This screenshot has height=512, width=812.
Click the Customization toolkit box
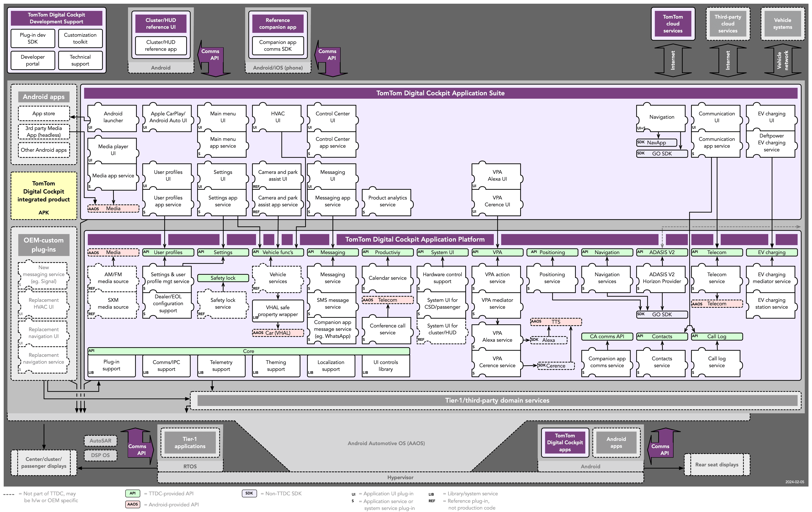point(80,38)
